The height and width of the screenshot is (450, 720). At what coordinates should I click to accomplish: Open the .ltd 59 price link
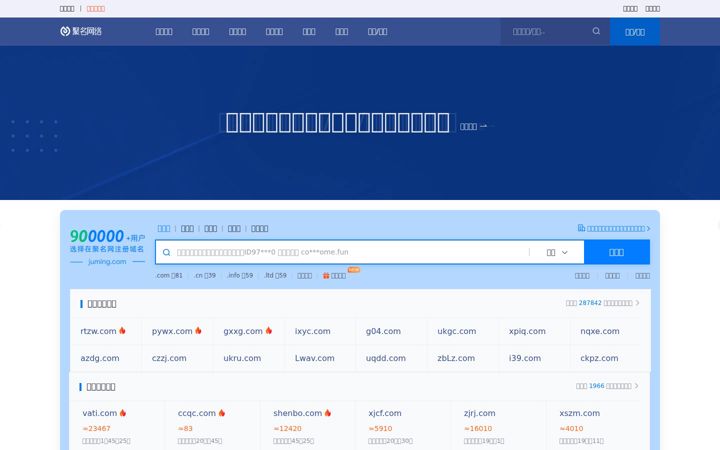pos(275,276)
